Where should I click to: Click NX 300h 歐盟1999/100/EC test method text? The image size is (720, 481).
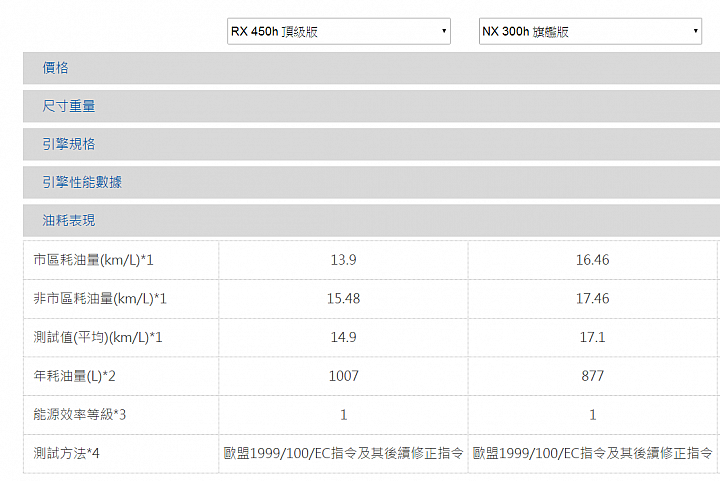(592, 453)
